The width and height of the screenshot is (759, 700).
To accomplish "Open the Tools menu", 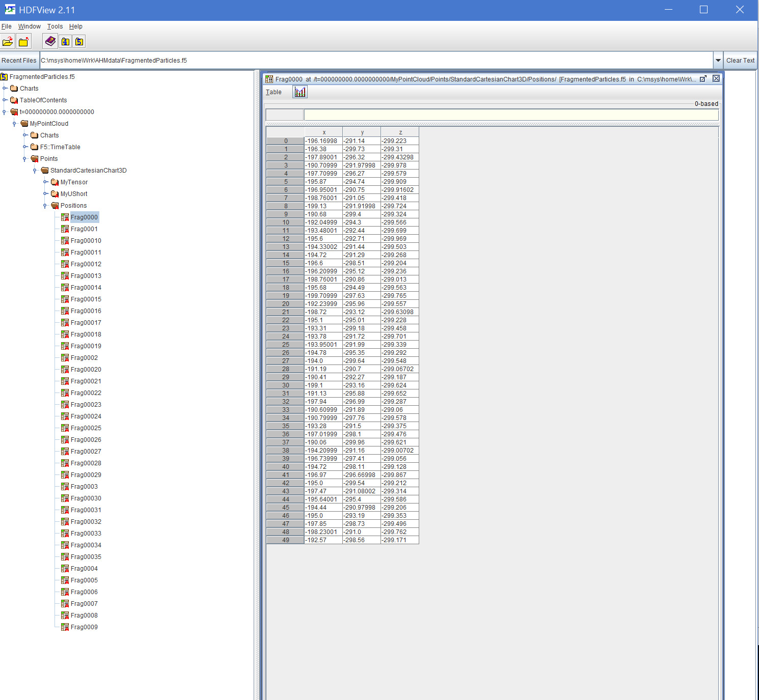I will coord(55,26).
